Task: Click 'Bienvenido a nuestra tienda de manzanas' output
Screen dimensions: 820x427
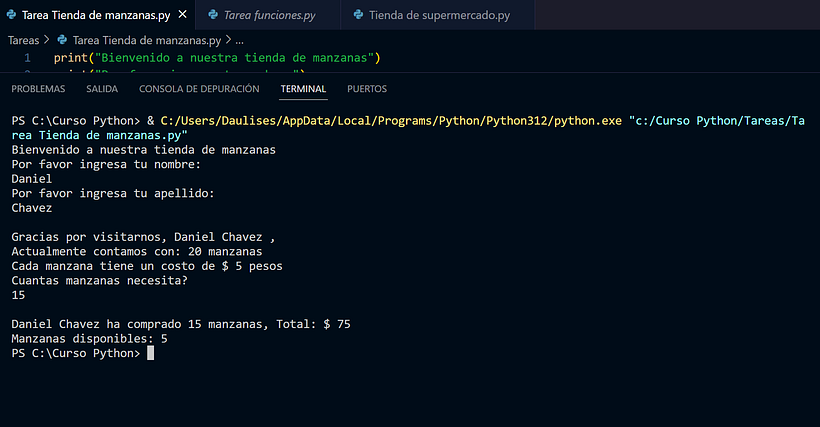Action: click(144, 150)
